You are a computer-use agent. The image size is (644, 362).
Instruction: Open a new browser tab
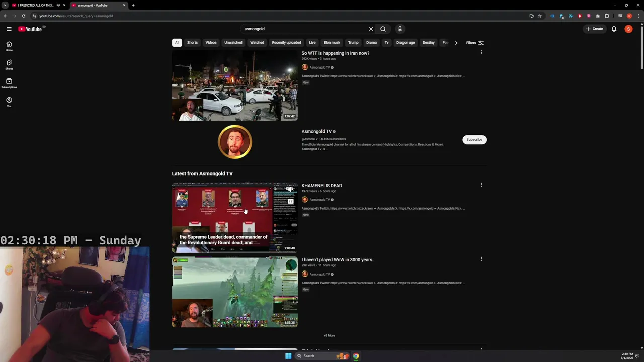(133, 5)
